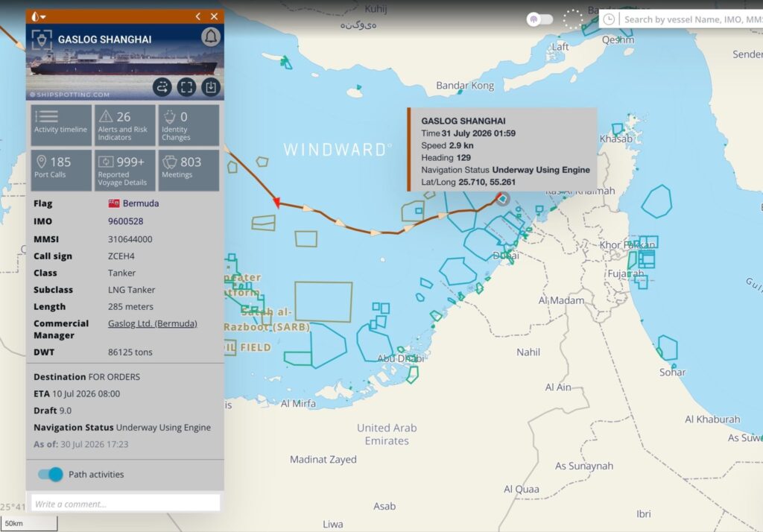
Task: Select MMSI value 310644000
Action: point(130,239)
